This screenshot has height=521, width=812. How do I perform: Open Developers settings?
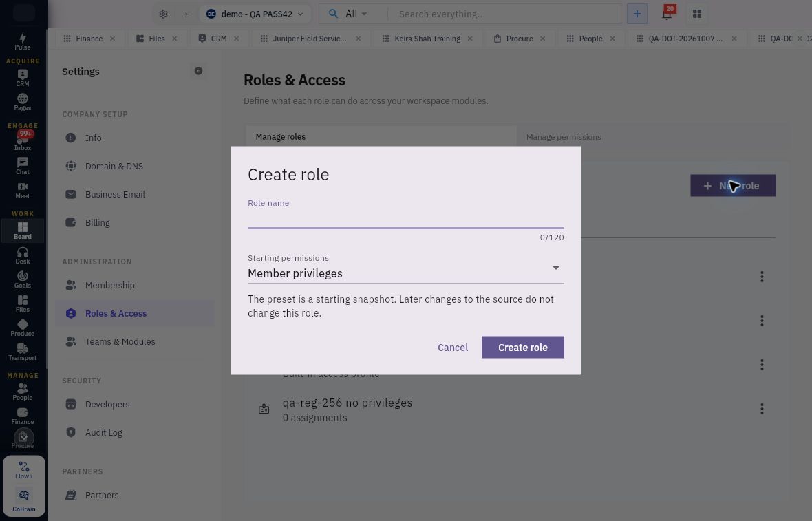[135, 405]
